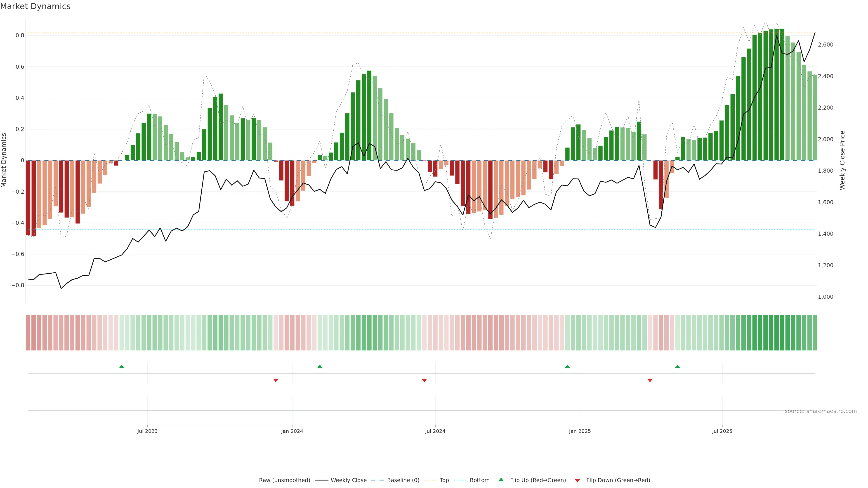Click red flip-down triangle between Jan and Jul 2025
This screenshot has width=868, height=488.
(x=650, y=380)
